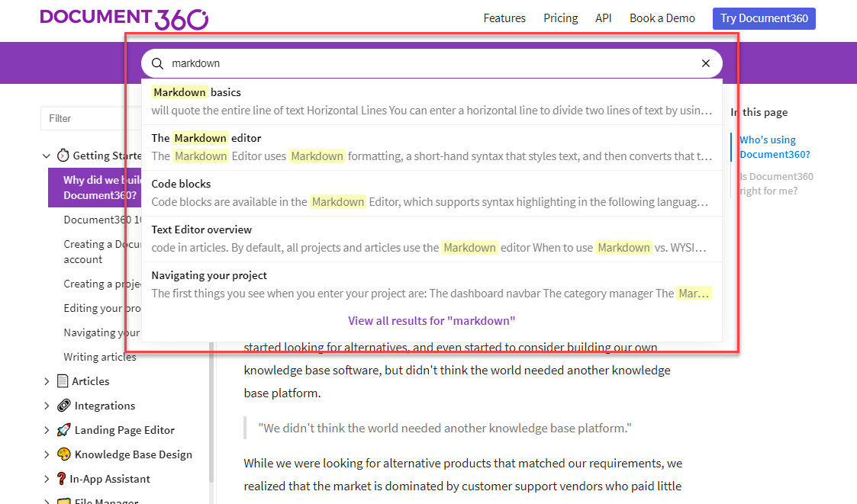Click the File Manager folder icon
Viewport: 857px width, 504px height.
point(63,501)
